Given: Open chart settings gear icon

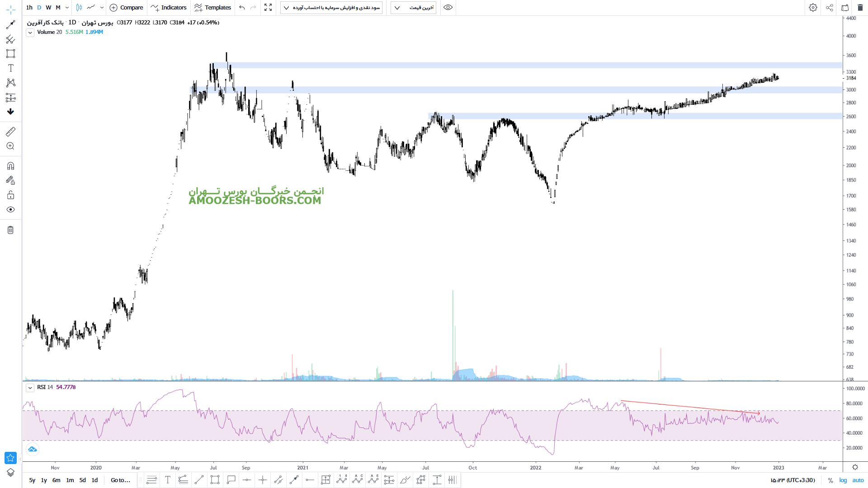Looking at the screenshot, I should click(813, 8).
